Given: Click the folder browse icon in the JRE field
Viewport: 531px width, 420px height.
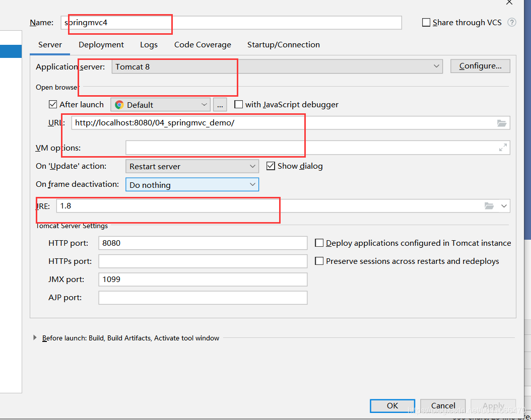Looking at the screenshot, I should point(489,206).
